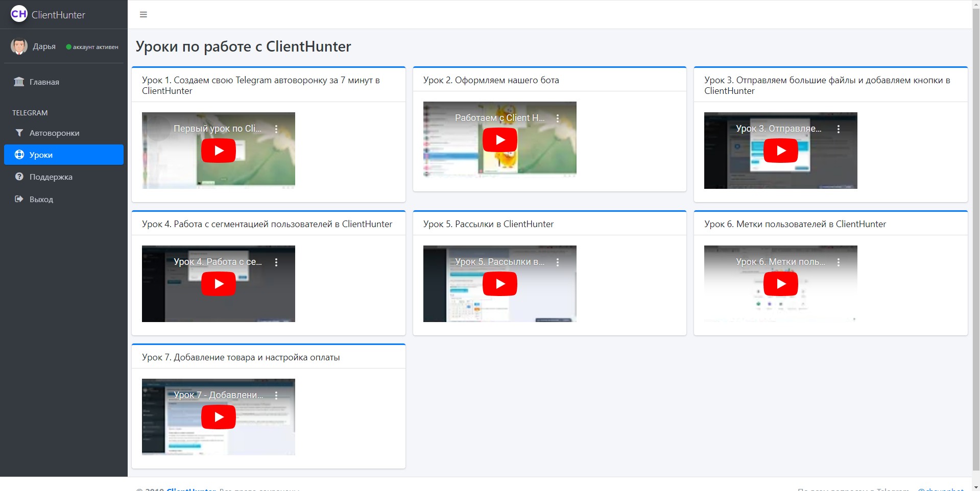Click the 'аккаунт активен' status text

pyautogui.click(x=95, y=47)
